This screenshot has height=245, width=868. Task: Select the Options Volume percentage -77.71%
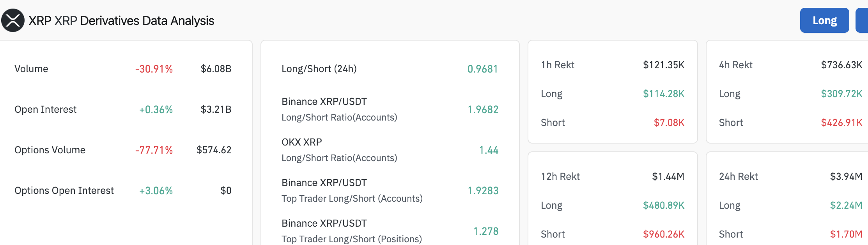point(154,150)
